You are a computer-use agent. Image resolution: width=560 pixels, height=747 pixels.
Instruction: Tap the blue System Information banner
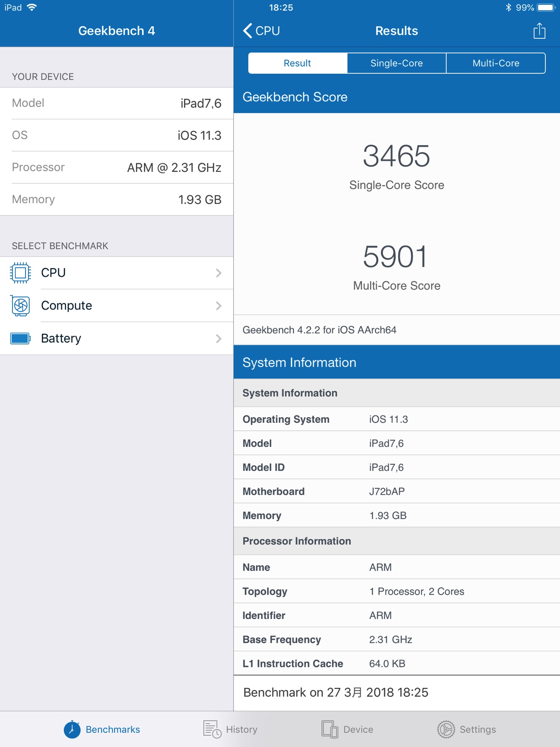pos(397,362)
